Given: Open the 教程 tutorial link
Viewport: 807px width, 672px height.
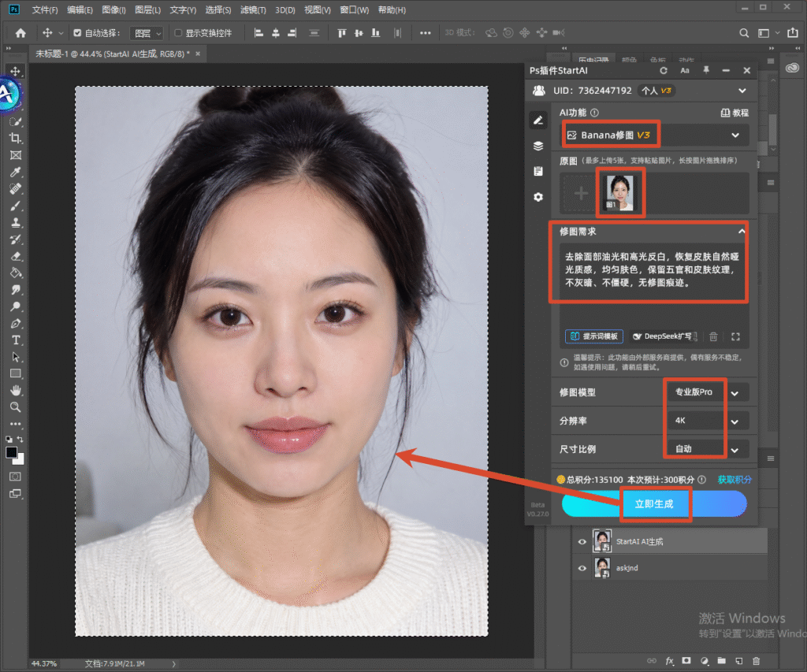Looking at the screenshot, I should coord(734,113).
